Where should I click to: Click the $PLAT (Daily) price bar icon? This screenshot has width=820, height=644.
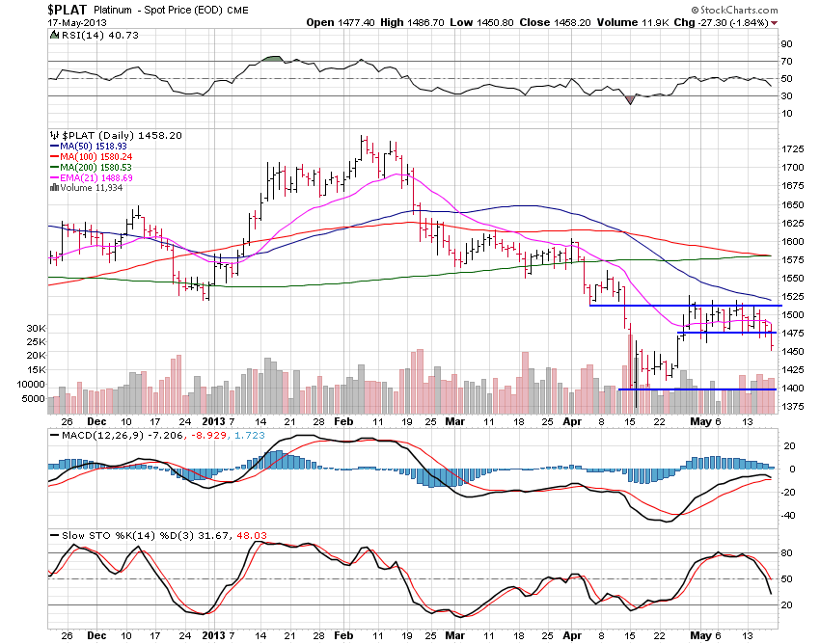click(54, 136)
